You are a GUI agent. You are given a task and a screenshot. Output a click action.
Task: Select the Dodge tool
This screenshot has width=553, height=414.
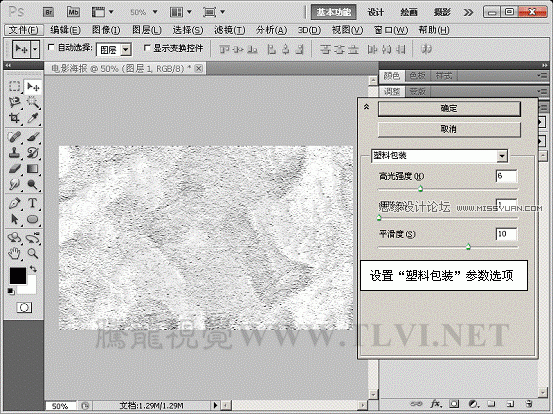pyautogui.click(x=33, y=184)
